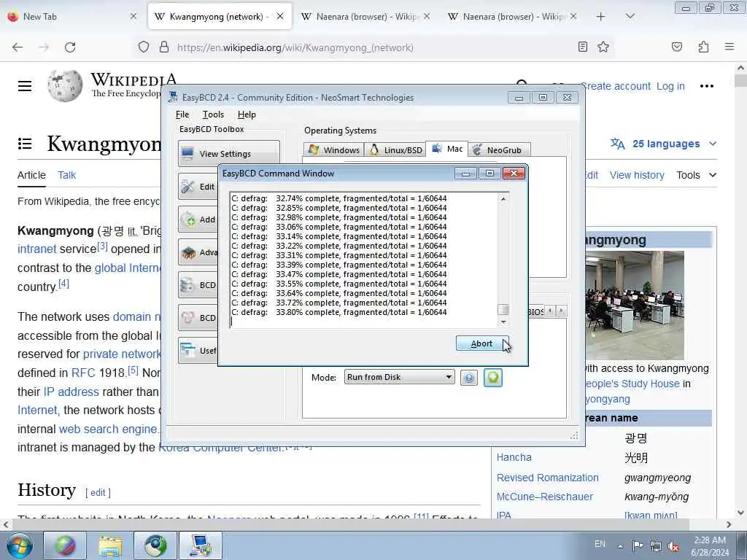Viewport: 747px width, 560px height.
Task: Open the Firefox application hamburger menu
Action: coord(729,47)
